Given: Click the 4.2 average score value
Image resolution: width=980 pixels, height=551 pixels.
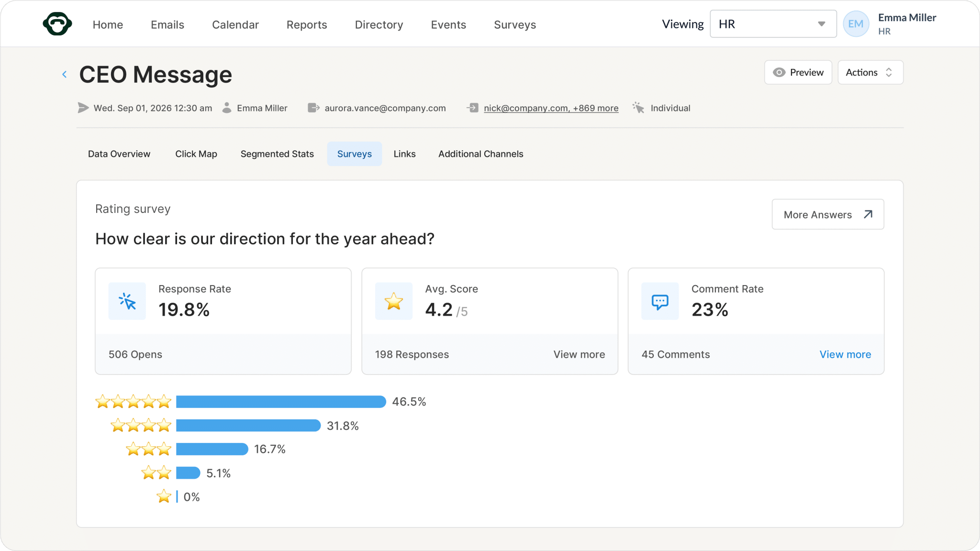Looking at the screenshot, I should pyautogui.click(x=439, y=310).
